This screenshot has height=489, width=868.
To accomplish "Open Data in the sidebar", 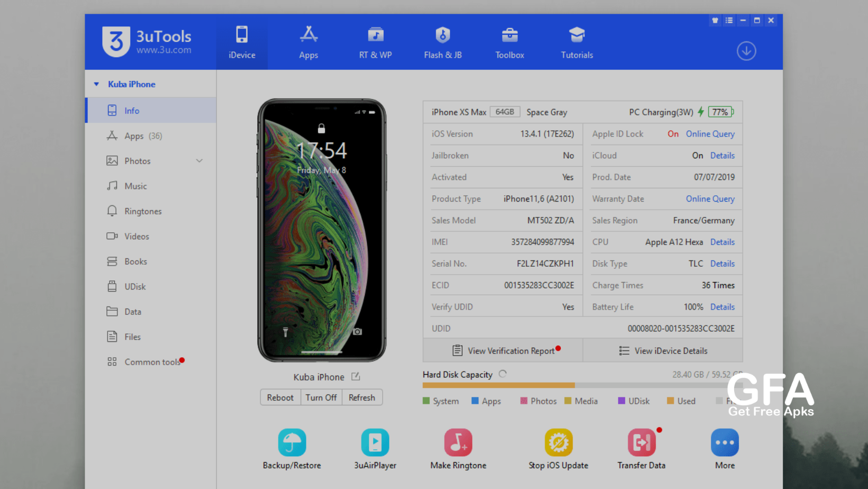I will pos(151,312).
